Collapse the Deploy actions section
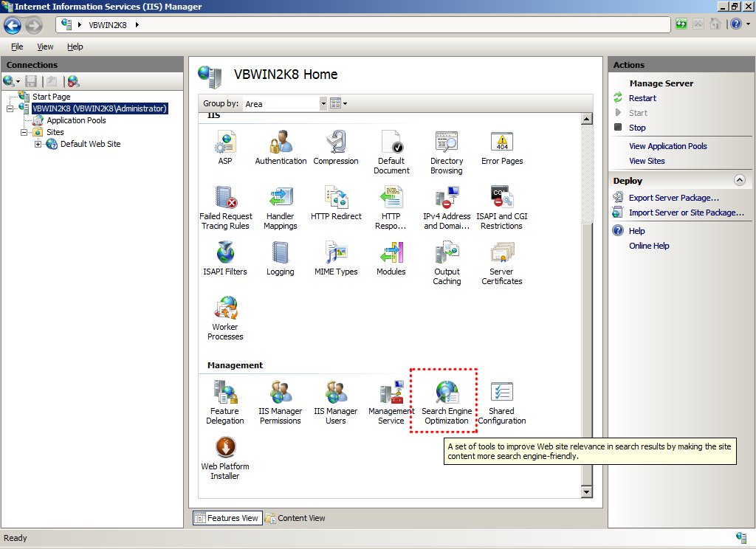The width and height of the screenshot is (756, 549). coord(739,180)
